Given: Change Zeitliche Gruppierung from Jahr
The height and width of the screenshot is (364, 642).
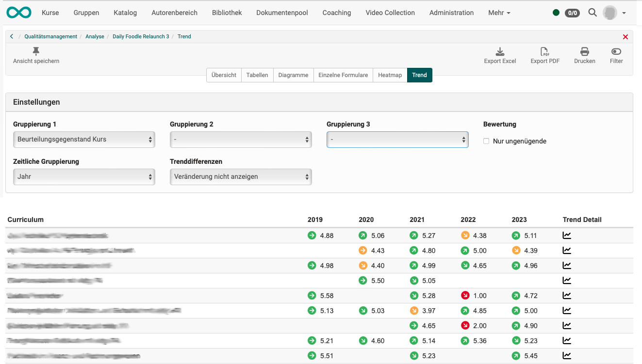Looking at the screenshot, I should tap(84, 176).
